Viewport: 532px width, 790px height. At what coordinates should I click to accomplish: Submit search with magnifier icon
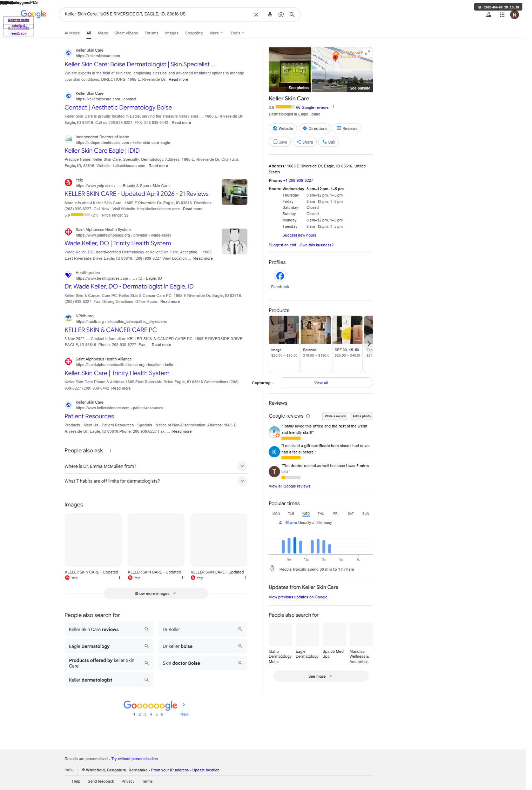(x=292, y=15)
